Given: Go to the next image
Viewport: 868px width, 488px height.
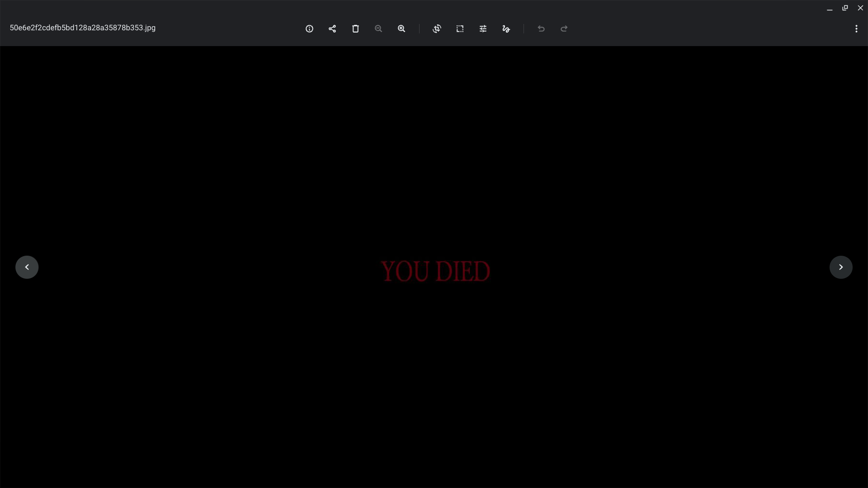Looking at the screenshot, I should click(841, 267).
